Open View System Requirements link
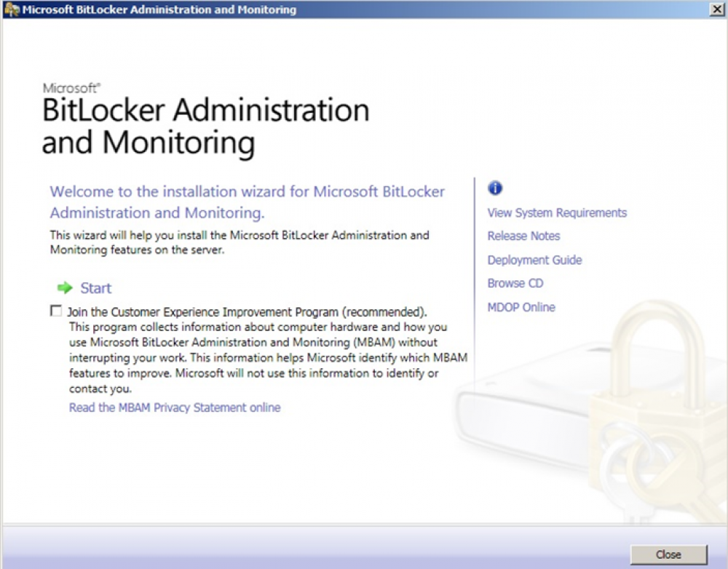 (557, 212)
